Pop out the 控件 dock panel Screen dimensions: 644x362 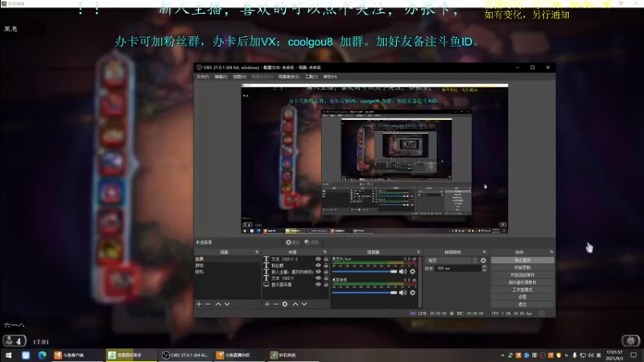(551, 252)
